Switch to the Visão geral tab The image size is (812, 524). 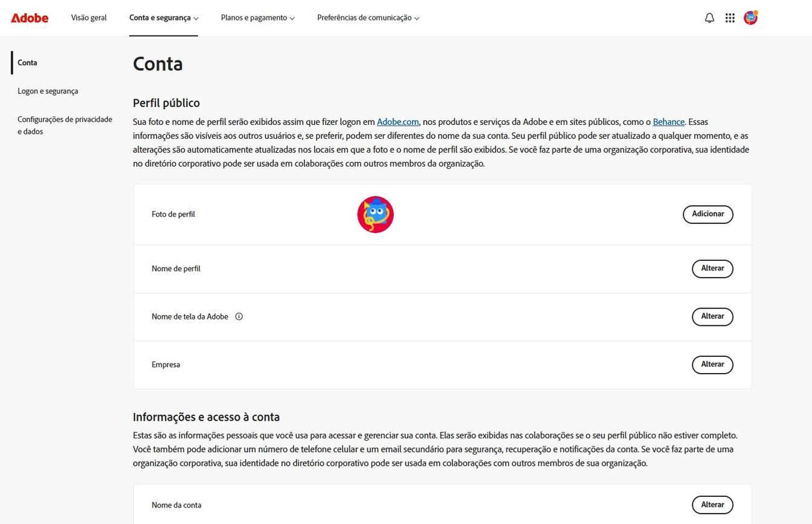[88, 18]
